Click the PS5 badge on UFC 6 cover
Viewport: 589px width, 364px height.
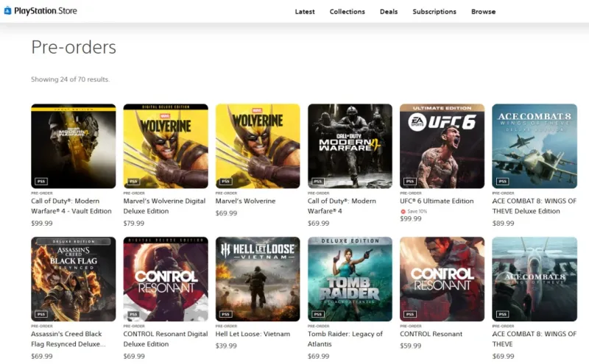[410, 181]
